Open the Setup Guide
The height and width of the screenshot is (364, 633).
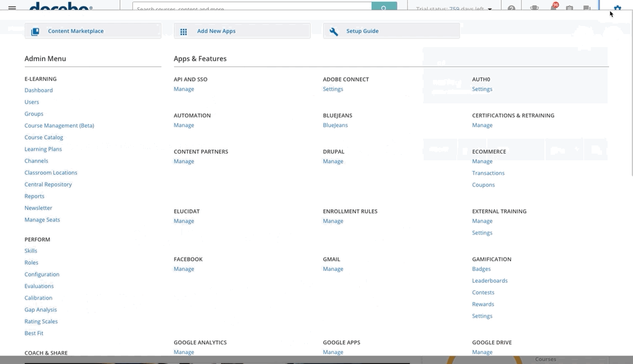(391, 31)
